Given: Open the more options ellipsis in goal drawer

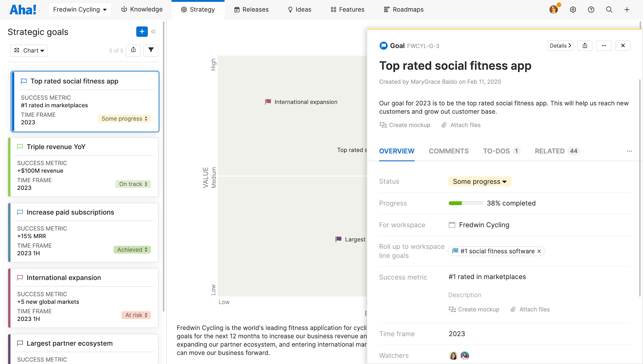Looking at the screenshot, I should point(604,45).
